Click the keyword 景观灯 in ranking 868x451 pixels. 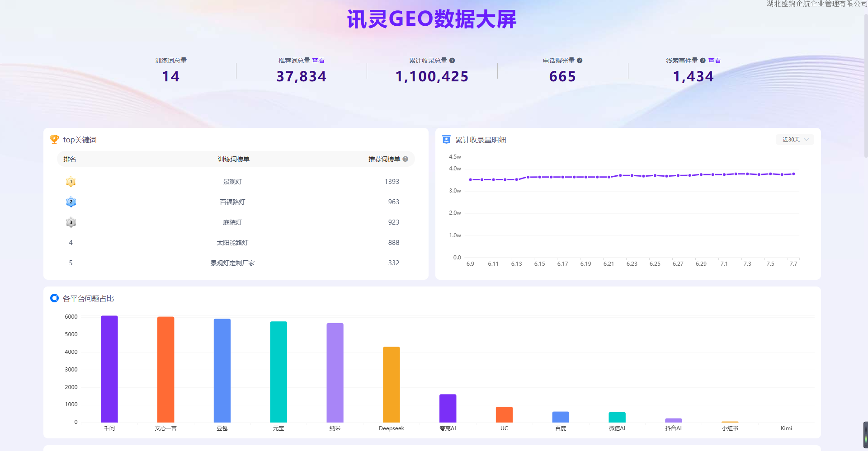point(232,182)
